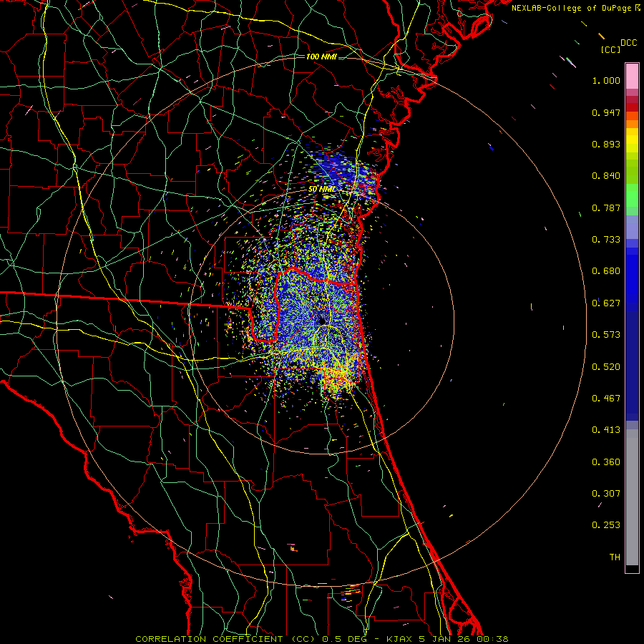Pick the red colorbar segment
644x644 pixels.
click(632, 107)
